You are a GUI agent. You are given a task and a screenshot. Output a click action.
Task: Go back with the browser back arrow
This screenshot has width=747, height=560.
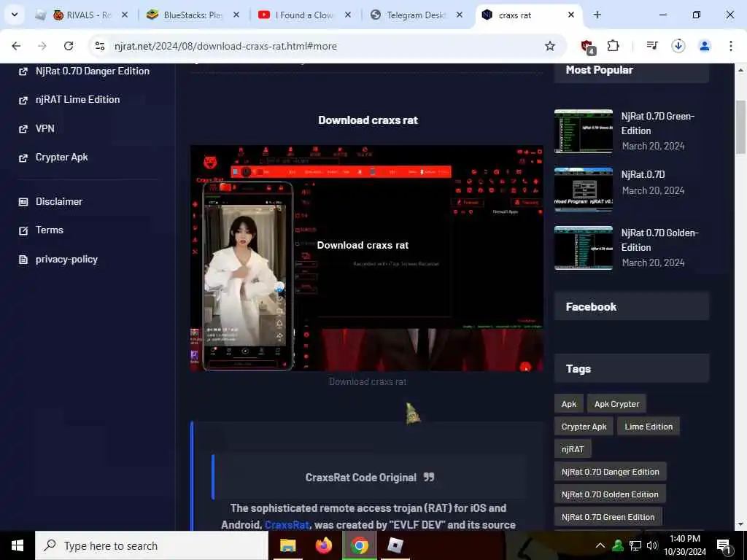click(16, 46)
